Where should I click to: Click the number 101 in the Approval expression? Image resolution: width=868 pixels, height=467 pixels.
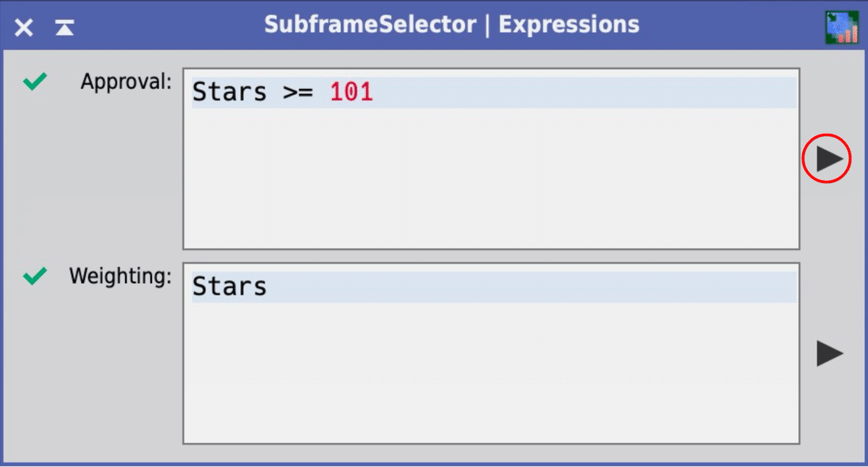click(352, 93)
